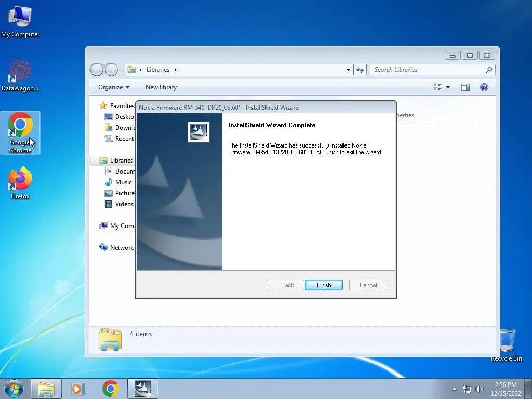The width and height of the screenshot is (532, 399).
Task: Select the DataWagon desktop shortcut
Action: click(x=20, y=75)
